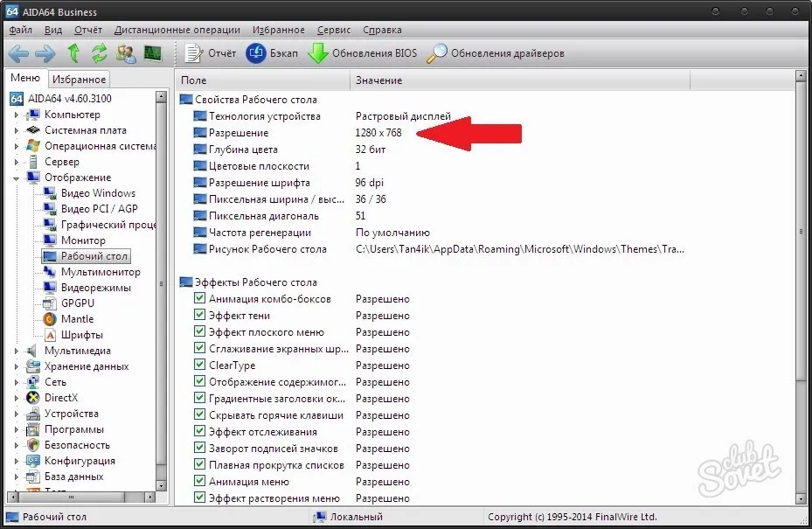Screen dimensions: 812x529
Task: Go forward with the right arrow toolbar icon
Action: pos(45,52)
